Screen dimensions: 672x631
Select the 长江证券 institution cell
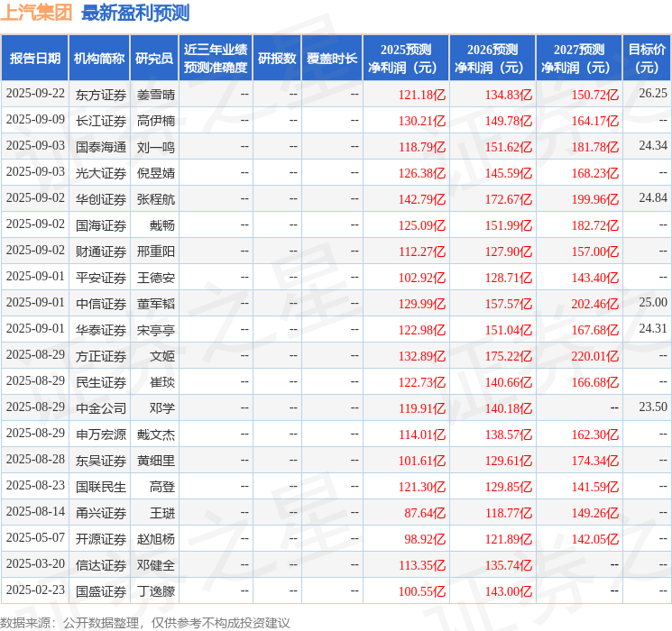[x=101, y=121]
